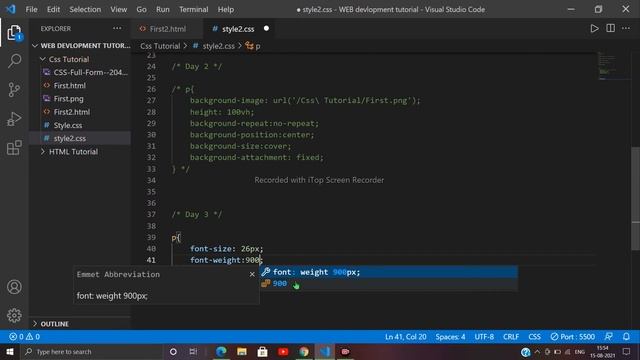Click the unsaved dot on style2.css tab
The image size is (640, 360).
click(266, 29)
